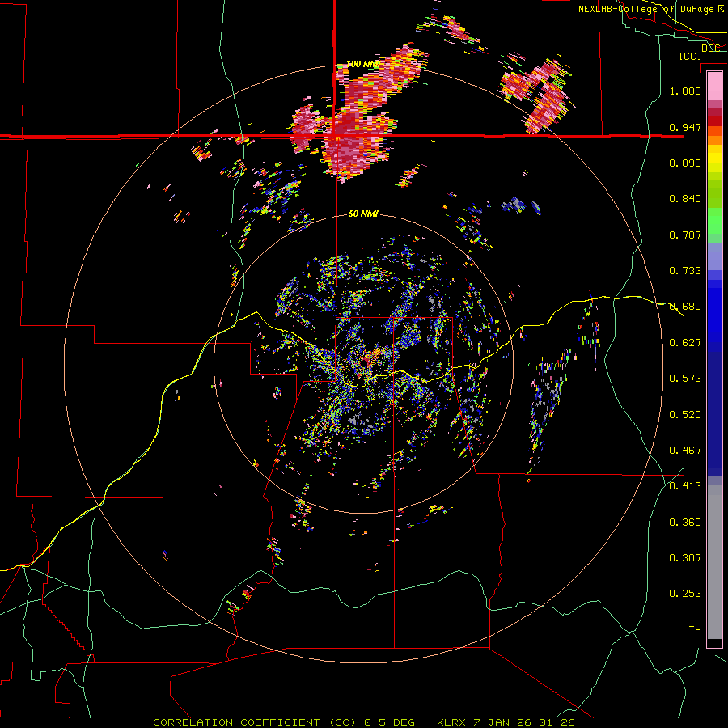The height and width of the screenshot is (728, 728).
Task: Select the 0.787 legend value
Action: pyautogui.click(x=685, y=235)
